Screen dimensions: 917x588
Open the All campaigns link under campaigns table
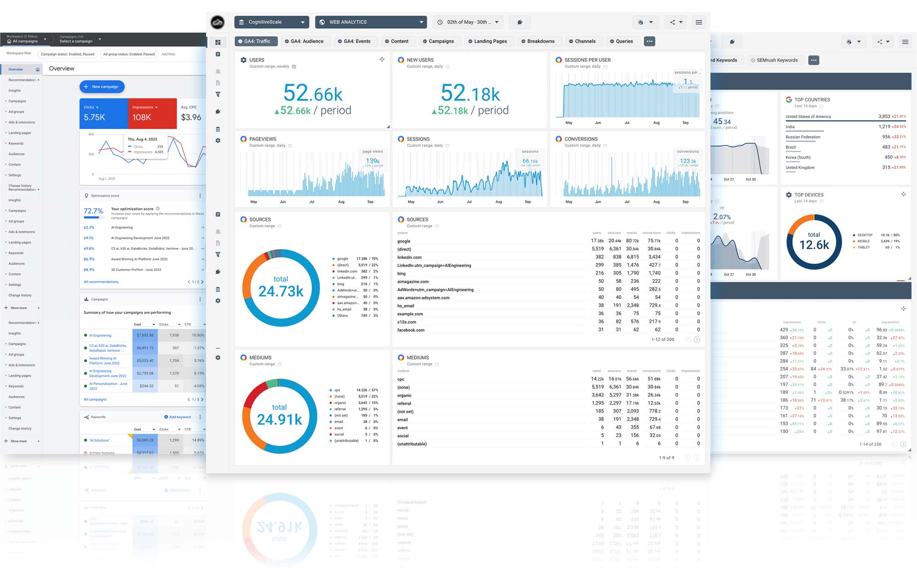pyautogui.click(x=95, y=399)
